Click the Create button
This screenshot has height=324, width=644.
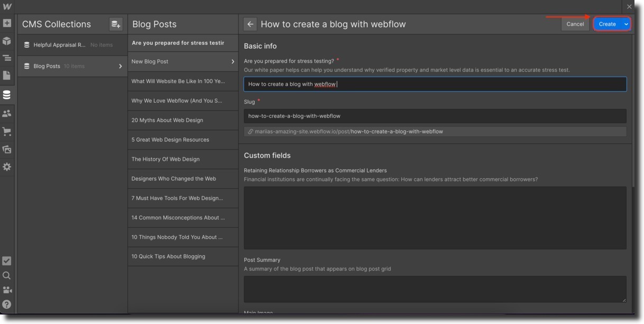[x=607, y=24]
